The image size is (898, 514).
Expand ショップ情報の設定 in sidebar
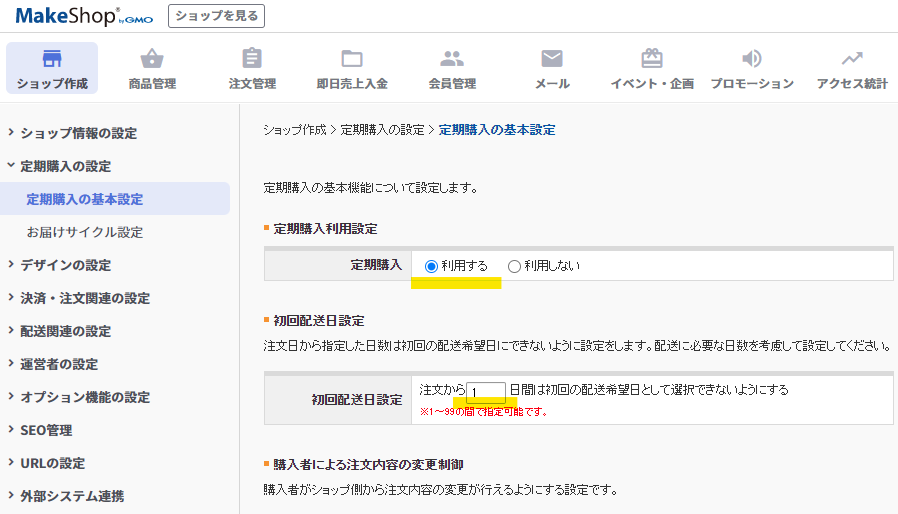[x=78, y=133]
